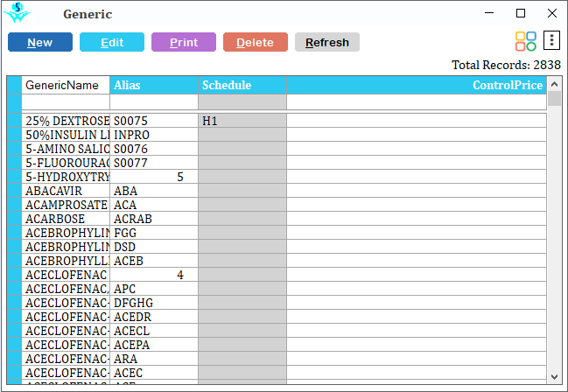Close the Generic window
This screenshot has width=568, height=392.
pos(551,13)
